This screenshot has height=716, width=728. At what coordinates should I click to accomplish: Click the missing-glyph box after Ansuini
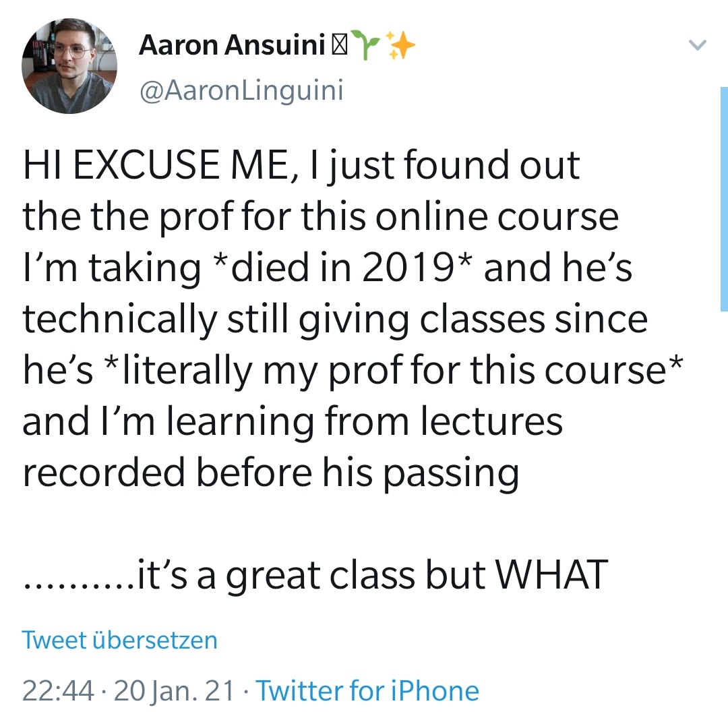click(338, 47)
